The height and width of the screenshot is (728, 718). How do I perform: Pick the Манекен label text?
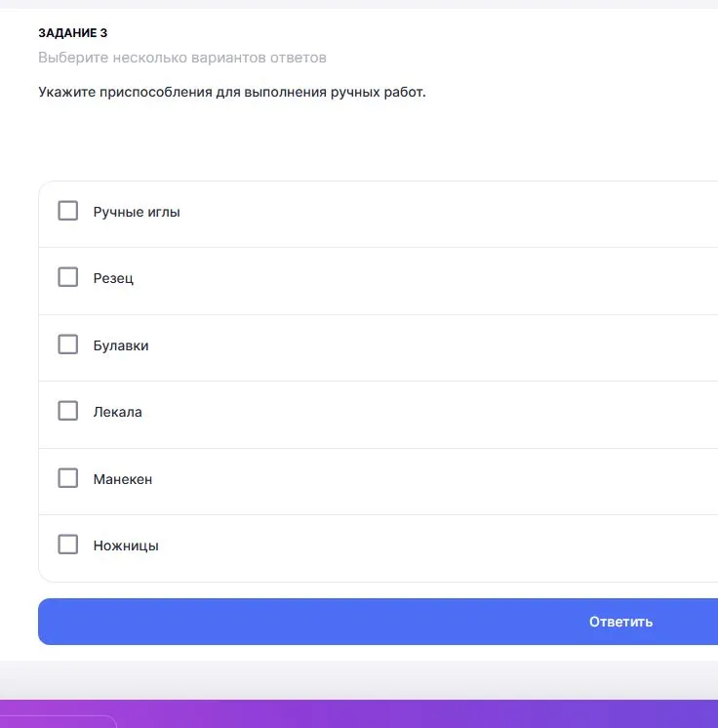tap(123, 479)
